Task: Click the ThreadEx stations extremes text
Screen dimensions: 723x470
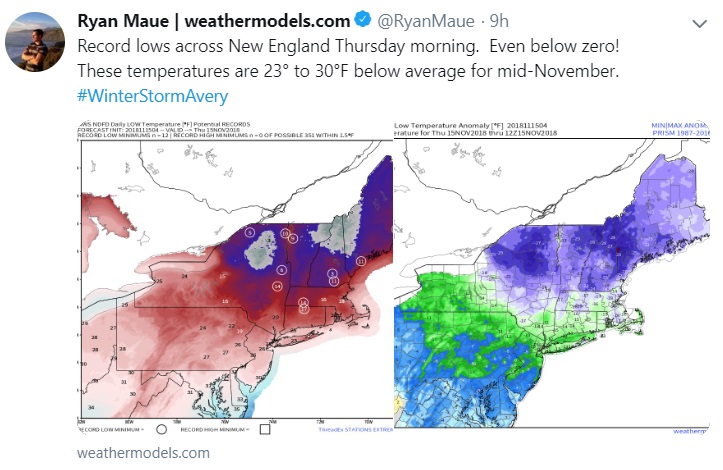Action: coord(355,429)
